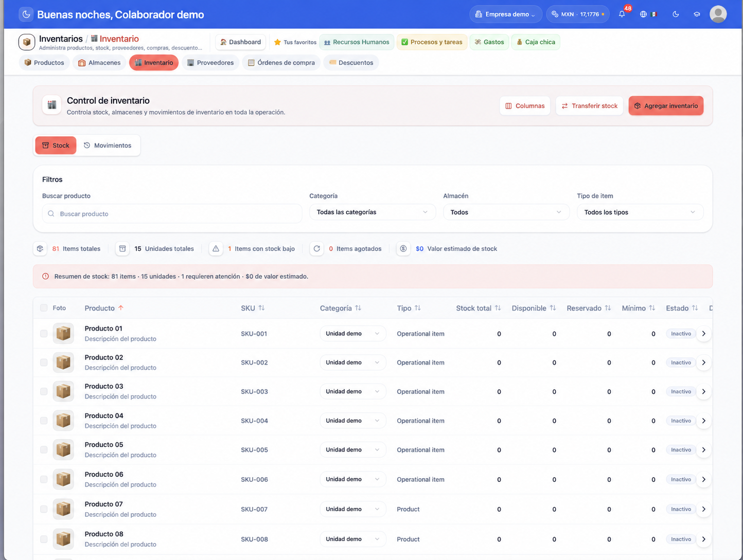Screen dimensions: 743x560
Task: Open the Empresa demo selector
Action: (506, 14)
